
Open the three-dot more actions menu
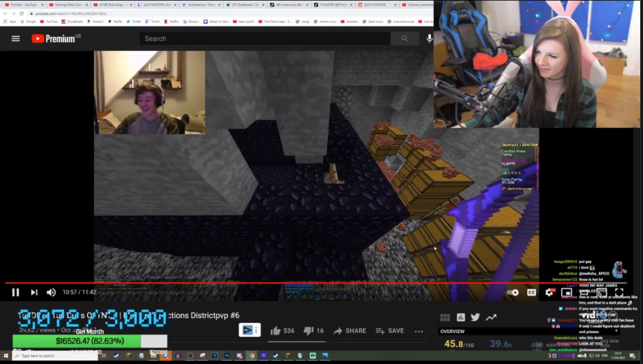click(x=419, y=331)
